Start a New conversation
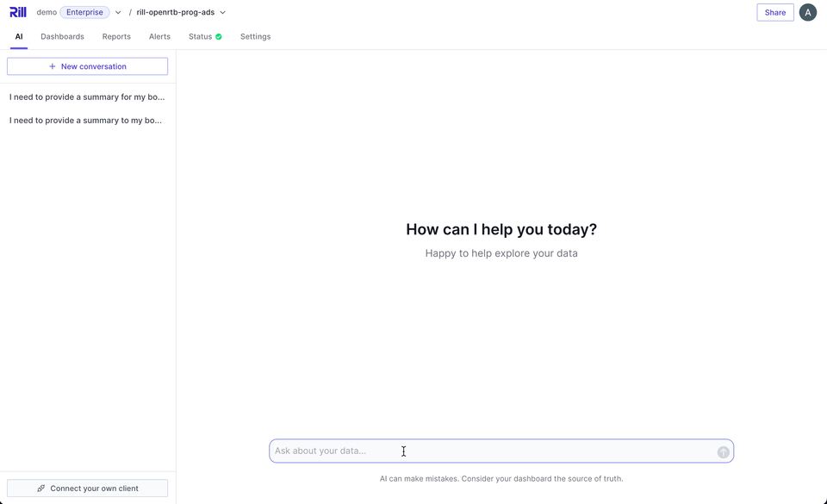Screen dimensions: 827x504 tap(87, 66)
